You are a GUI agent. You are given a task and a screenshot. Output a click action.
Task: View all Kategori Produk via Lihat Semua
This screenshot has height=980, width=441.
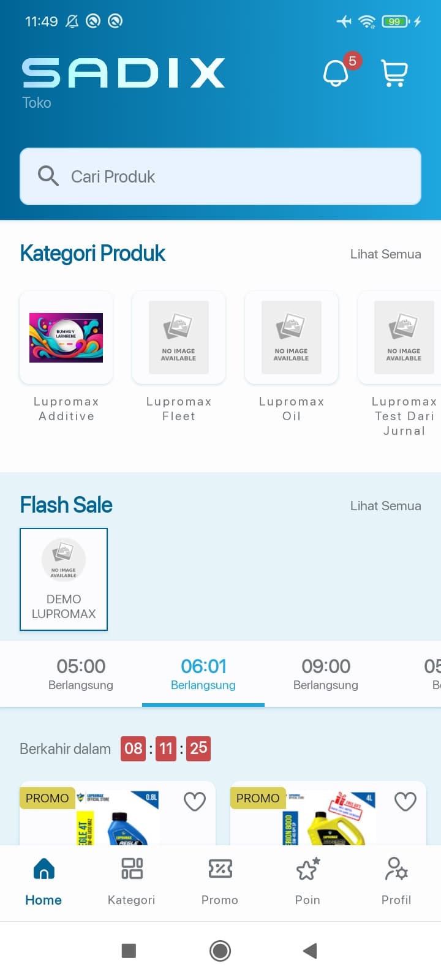click(385, 254)
